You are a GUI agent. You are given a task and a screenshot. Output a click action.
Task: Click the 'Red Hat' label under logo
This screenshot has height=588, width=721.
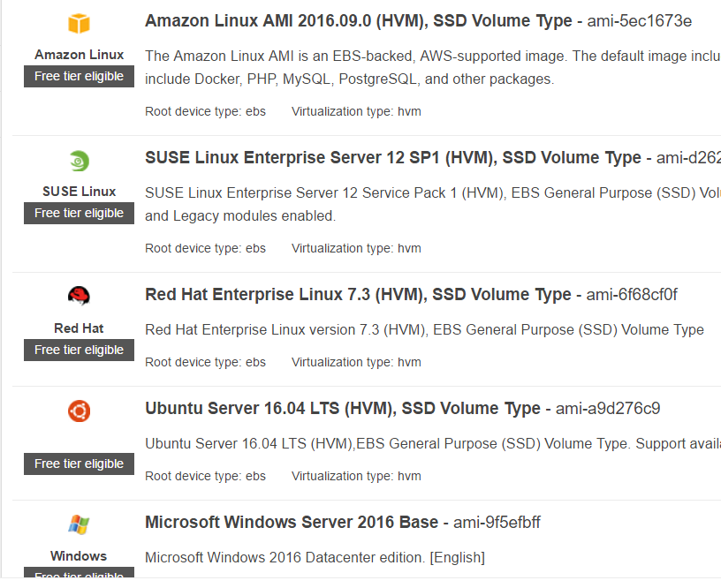pos(80,328)
